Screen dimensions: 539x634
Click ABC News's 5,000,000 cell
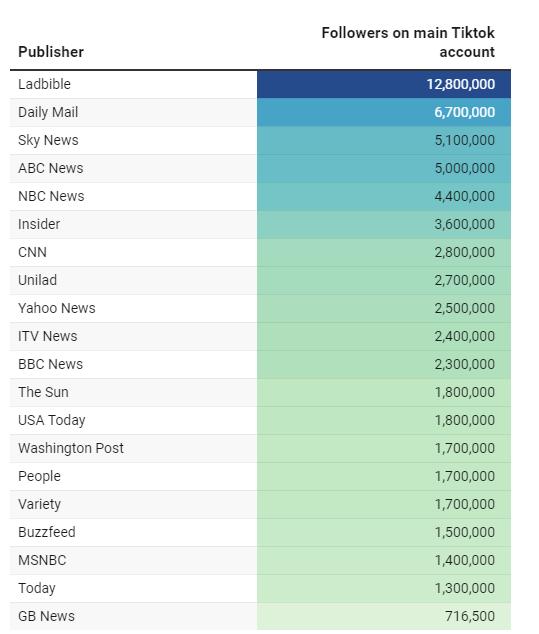[x=384, y=168]
